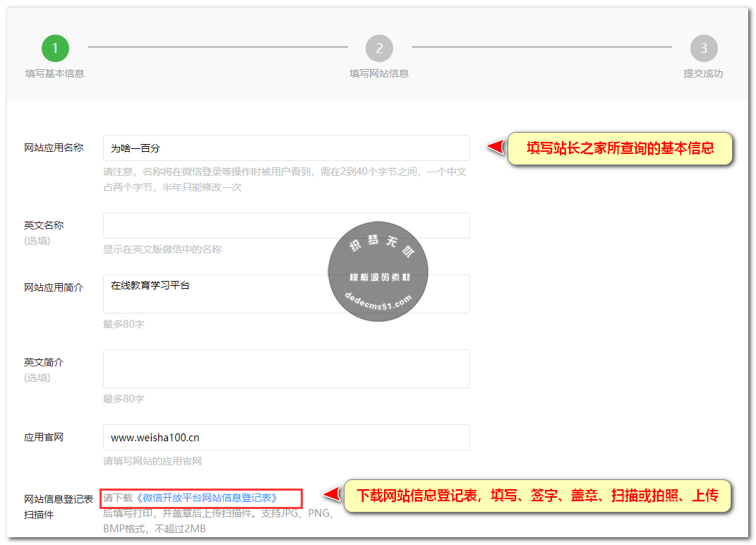Viewport: 756px width, 545px height.
Task: Click the 请下载 text inside the red box
Action: [x=118, y=498]
